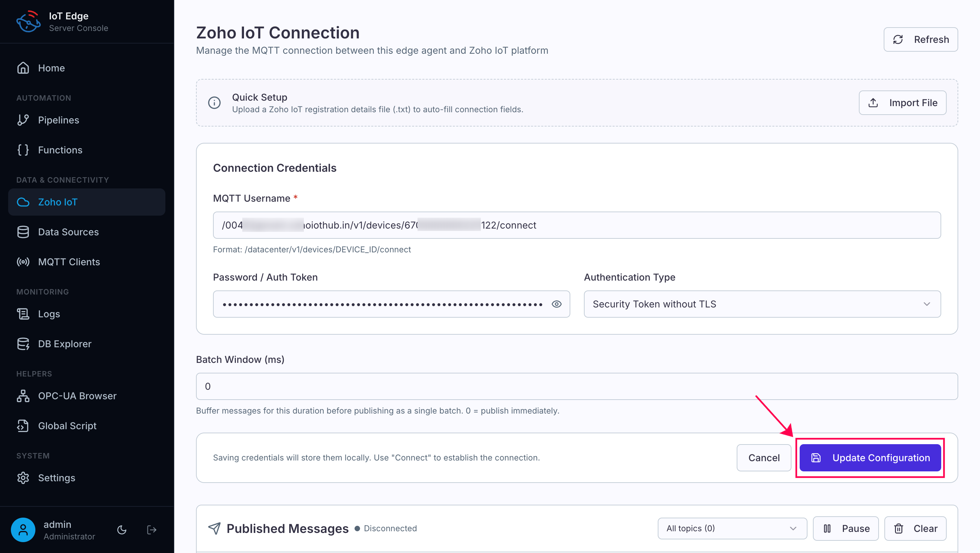Click the Import File button
The height and width of the screenshot is (553, 980).
[x=902, y=103]
